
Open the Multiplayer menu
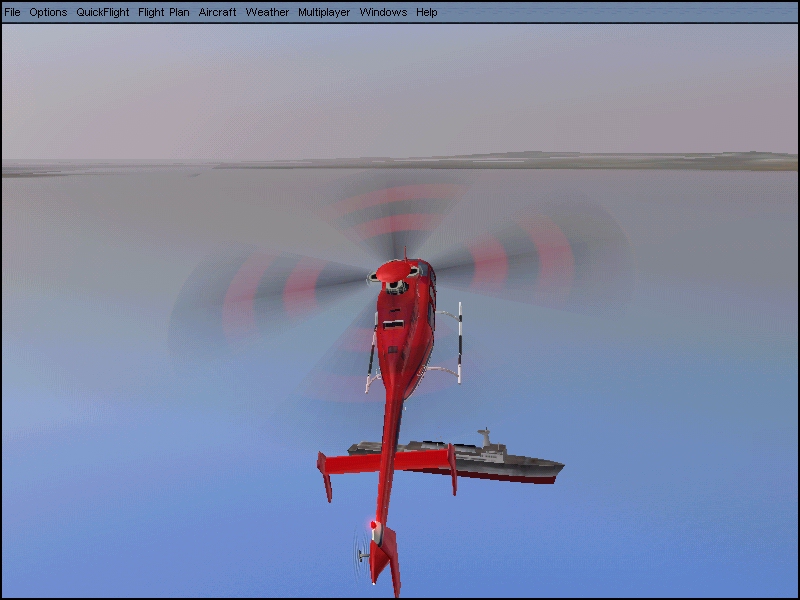pyautogui.click(x=324, y=12)
